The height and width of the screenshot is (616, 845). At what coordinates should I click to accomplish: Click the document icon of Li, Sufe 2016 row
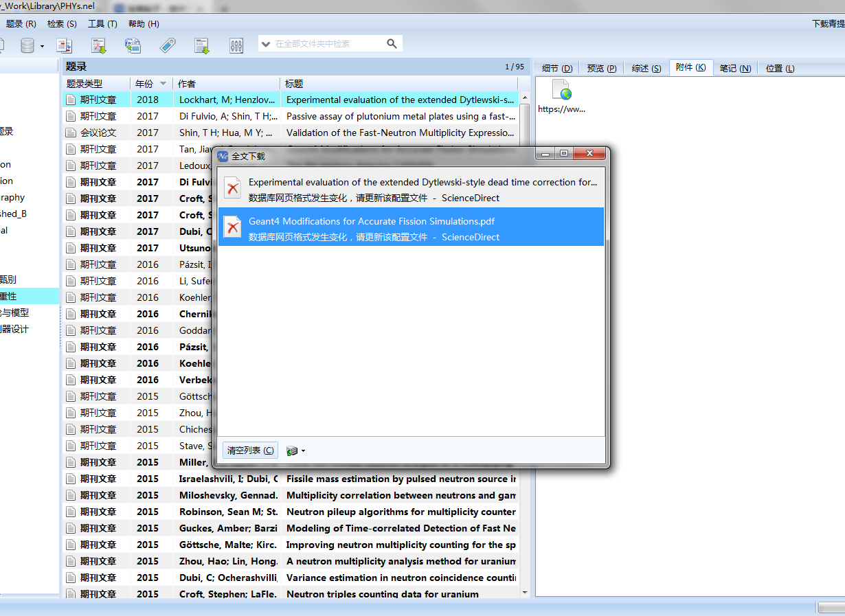click(x=71, y=281)
